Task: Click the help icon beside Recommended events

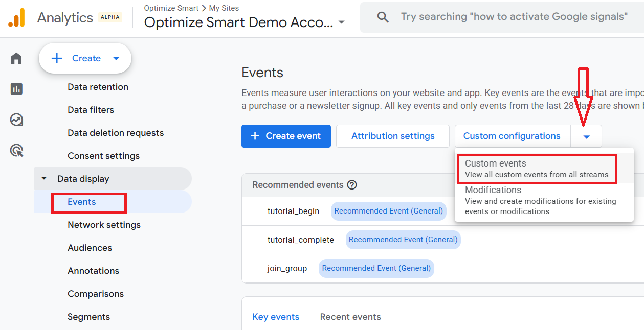Action: 352,185
